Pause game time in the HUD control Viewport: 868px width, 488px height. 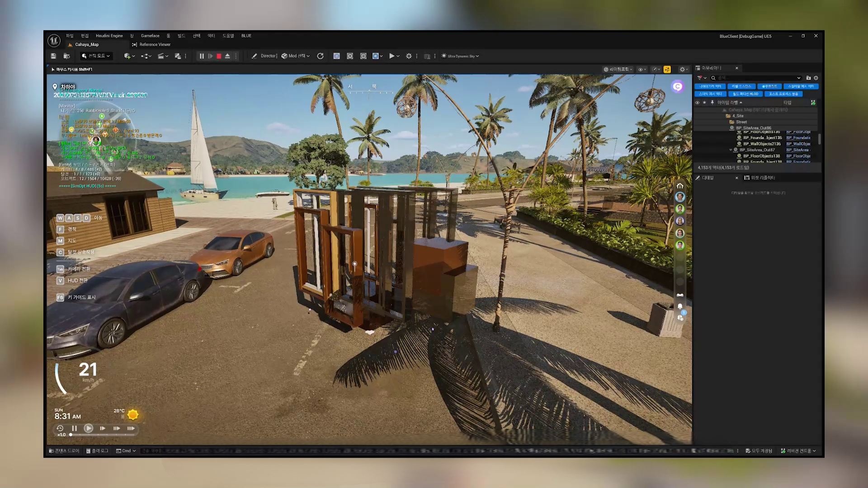[x=75, y=428]
